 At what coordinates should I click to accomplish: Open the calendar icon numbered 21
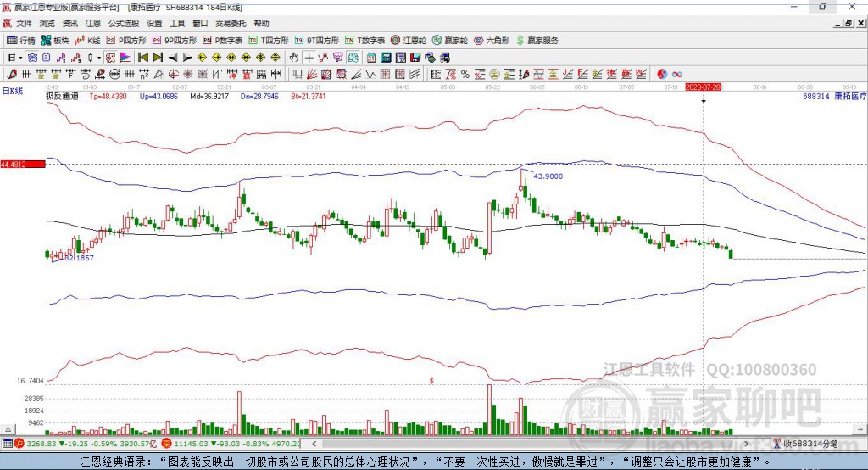(x=371, y=58)
